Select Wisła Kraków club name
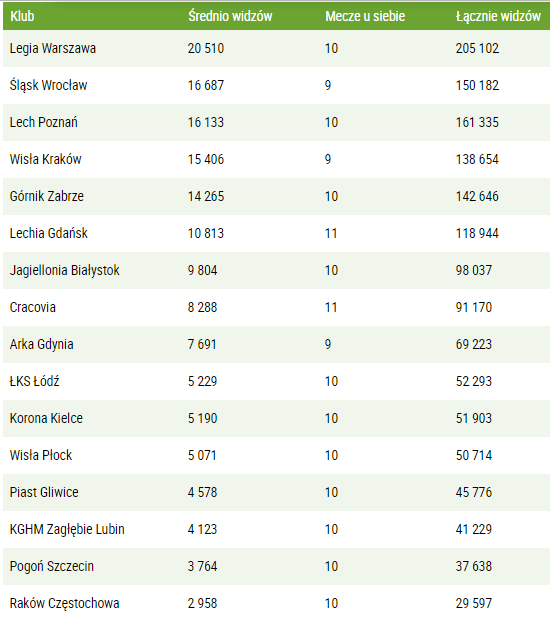This screenshot has height=624, width=552. tap(45, 159)
